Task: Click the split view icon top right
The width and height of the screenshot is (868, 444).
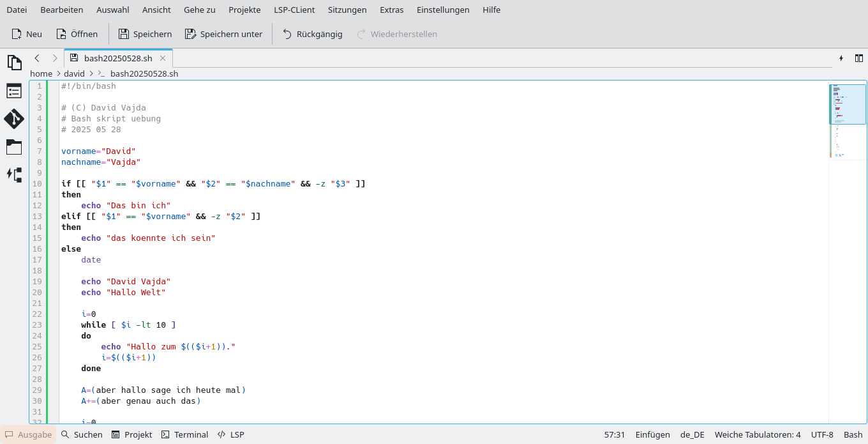Action: (x=859, y=58)
